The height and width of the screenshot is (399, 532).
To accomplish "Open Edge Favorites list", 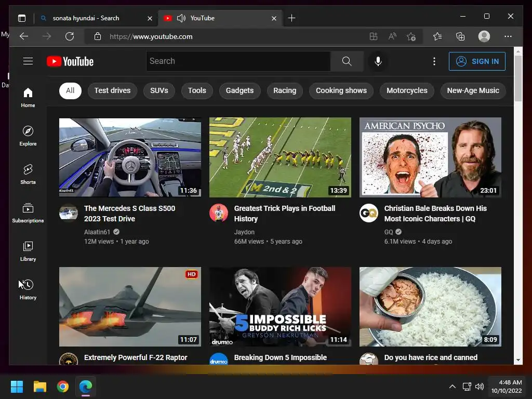I will click(437, 36).
